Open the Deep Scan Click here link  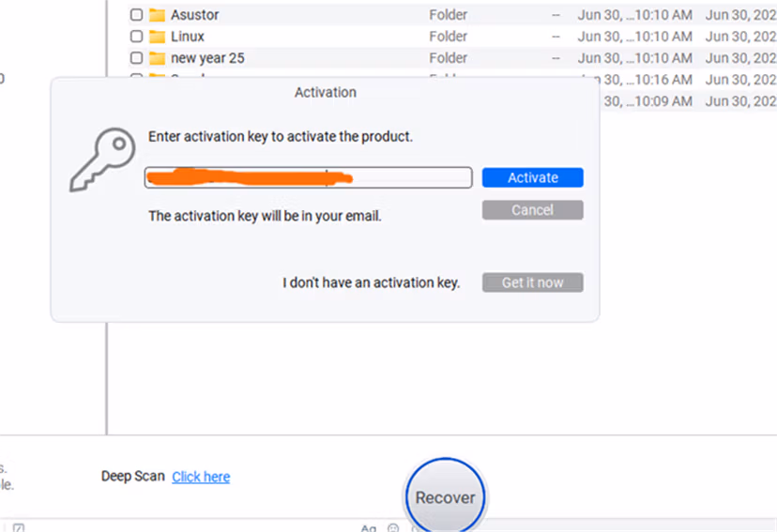pos(201,477)
